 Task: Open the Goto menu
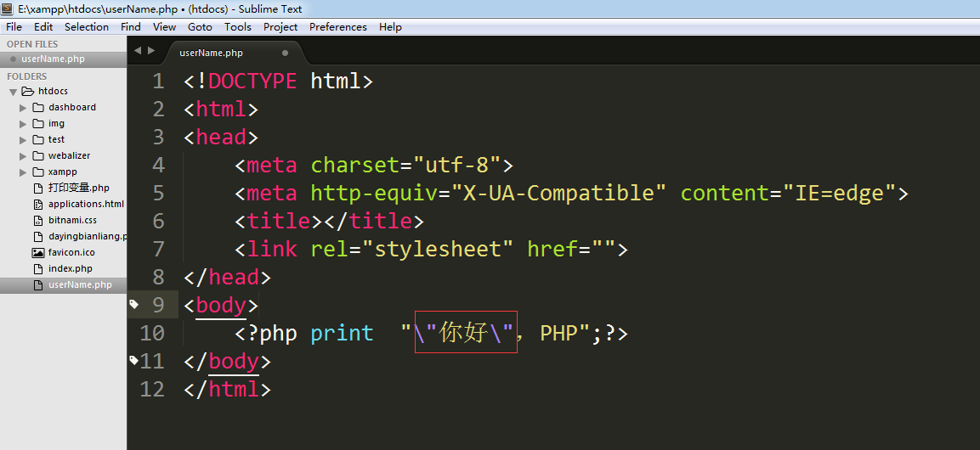tap(200, 26)
